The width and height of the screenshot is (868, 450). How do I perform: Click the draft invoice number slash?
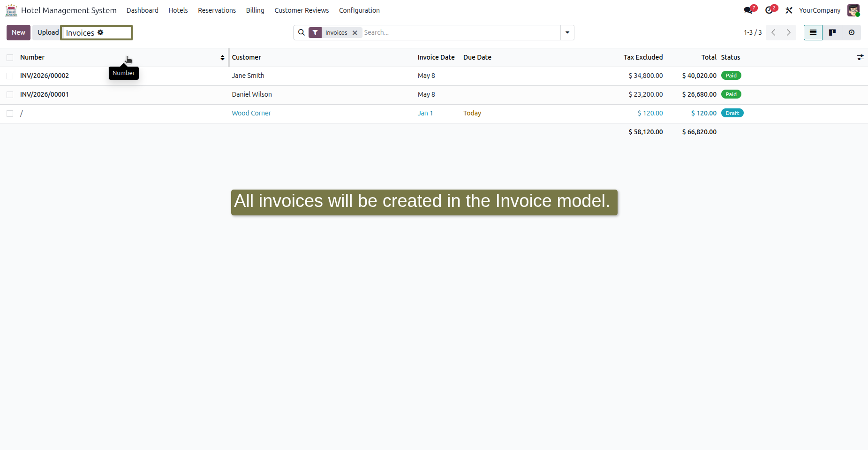tap(22, 113)
